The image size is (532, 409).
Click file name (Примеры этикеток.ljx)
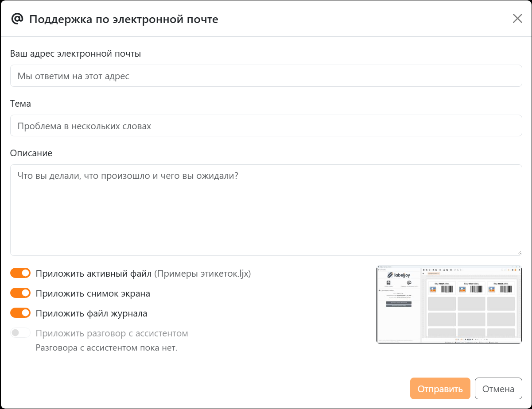click(202, 274)
